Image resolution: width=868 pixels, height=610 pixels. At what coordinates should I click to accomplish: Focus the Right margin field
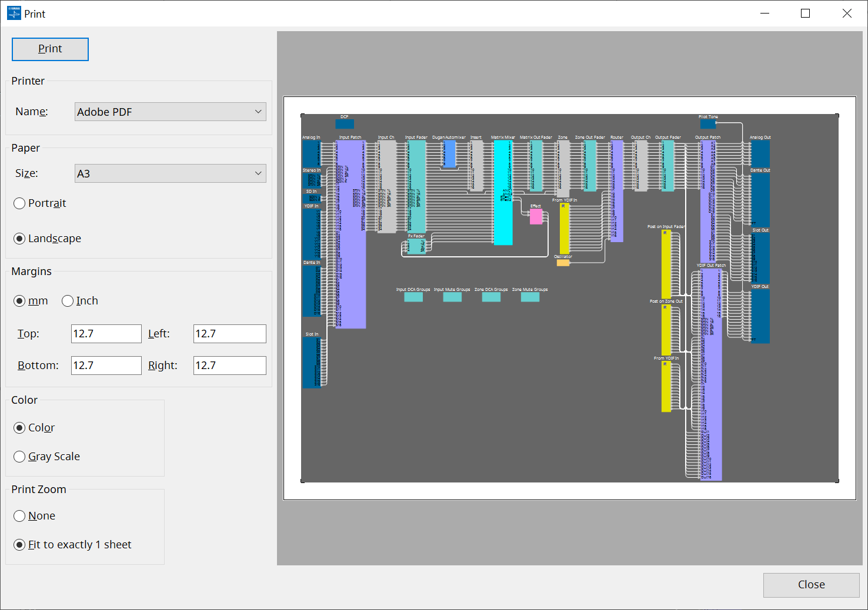point(229,366)
